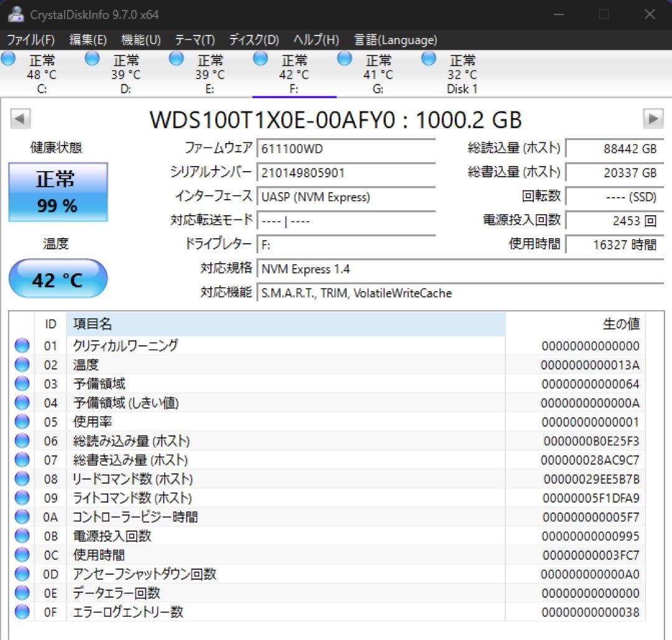672x640 pixels.
Task: Click the blue dot beside 温度 attribute
Action: [21, 364]
